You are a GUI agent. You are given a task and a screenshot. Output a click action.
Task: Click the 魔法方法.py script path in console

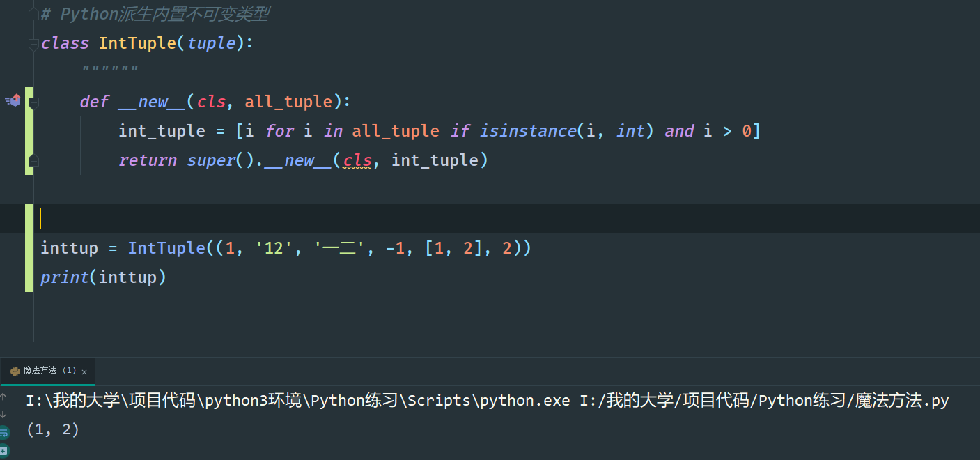765,401
